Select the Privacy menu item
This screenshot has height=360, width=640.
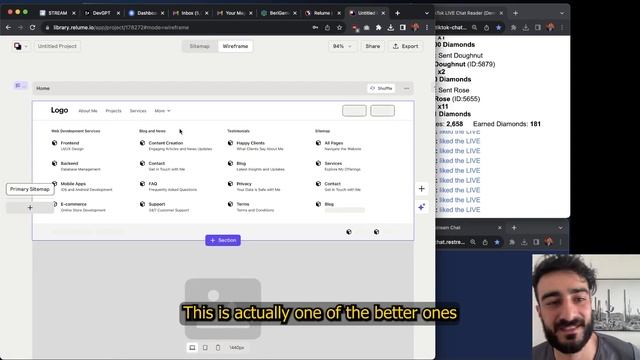[x=254, y=186]
